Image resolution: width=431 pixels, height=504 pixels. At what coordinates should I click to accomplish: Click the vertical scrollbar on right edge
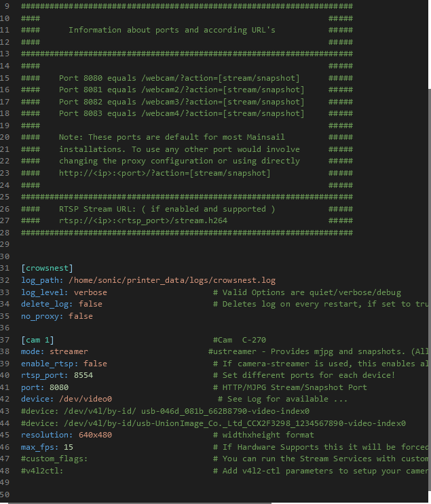(430, 296)
